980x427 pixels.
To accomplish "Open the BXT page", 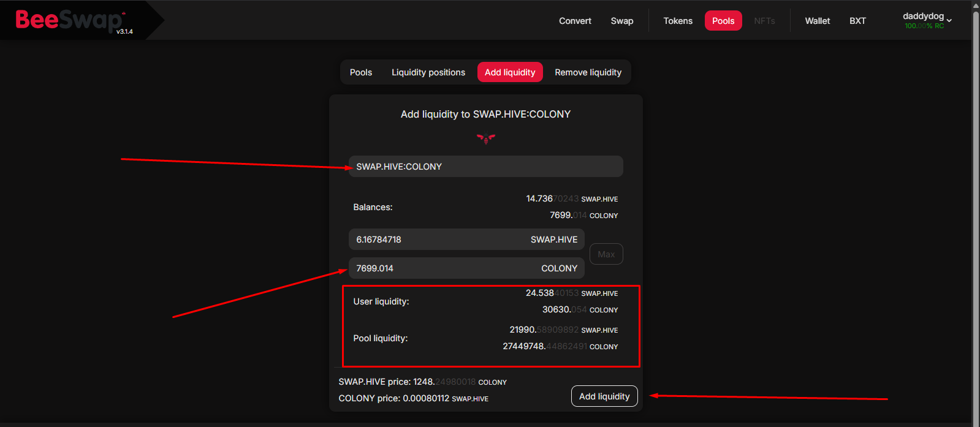I will (857, 21).
